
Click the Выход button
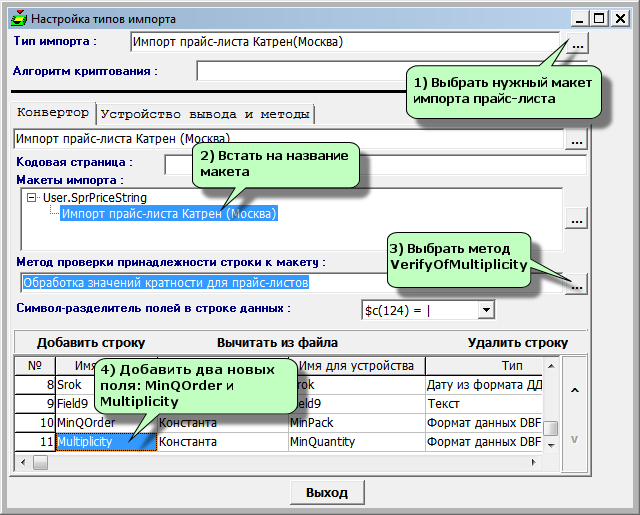(327, 493)
